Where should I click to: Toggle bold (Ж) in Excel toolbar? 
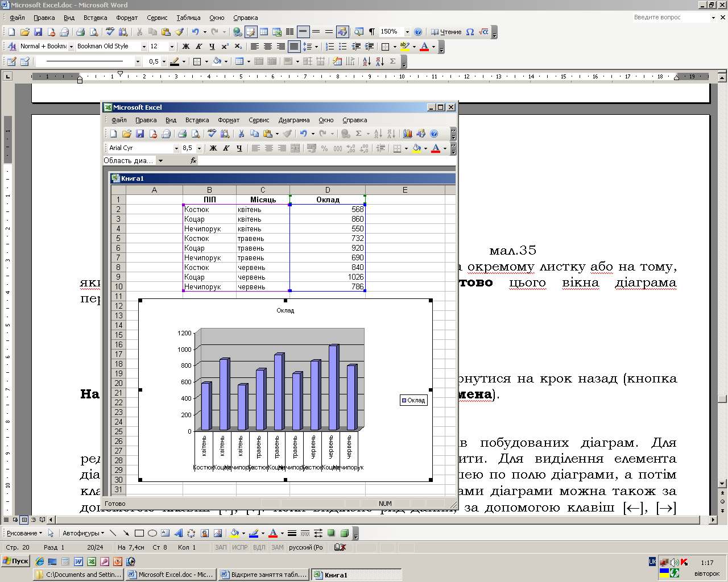click(213, 148)
